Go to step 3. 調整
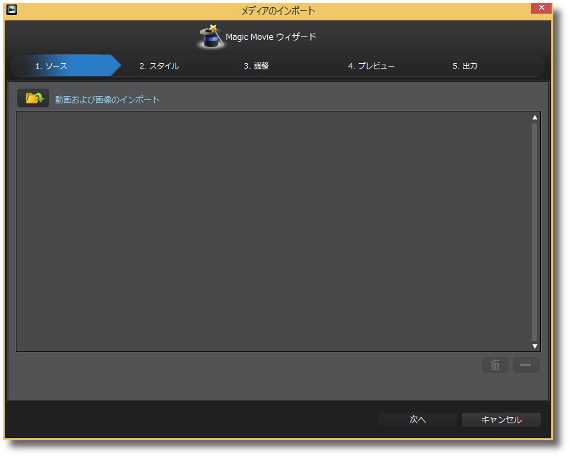The height and width of the screenshot is (457, 570). click(256, 66)
